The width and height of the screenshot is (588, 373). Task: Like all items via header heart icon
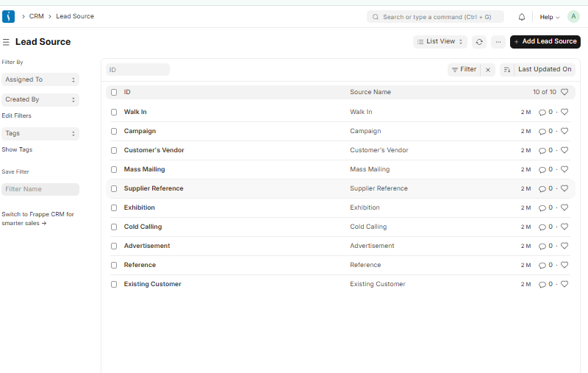pyautogui.click(x=564, y=92)
